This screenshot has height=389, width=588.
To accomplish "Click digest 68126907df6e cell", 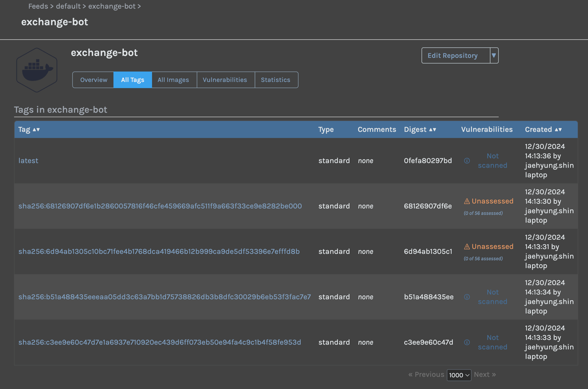I will click(x=428, y=206).
